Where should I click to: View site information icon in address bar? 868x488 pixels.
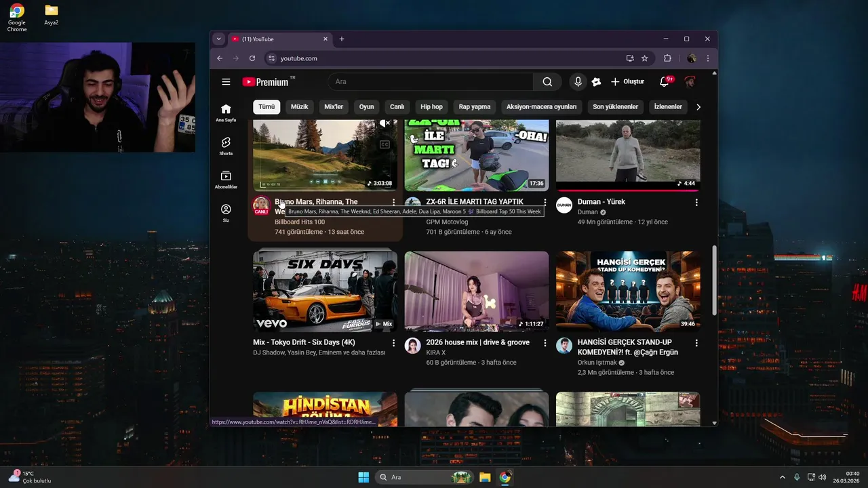click(271, 58)
